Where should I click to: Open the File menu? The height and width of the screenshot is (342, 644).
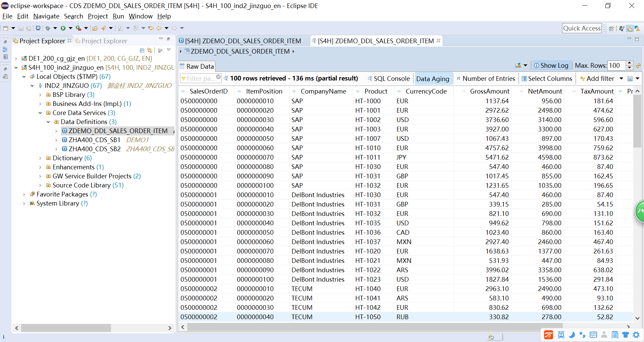click(7, 16)
